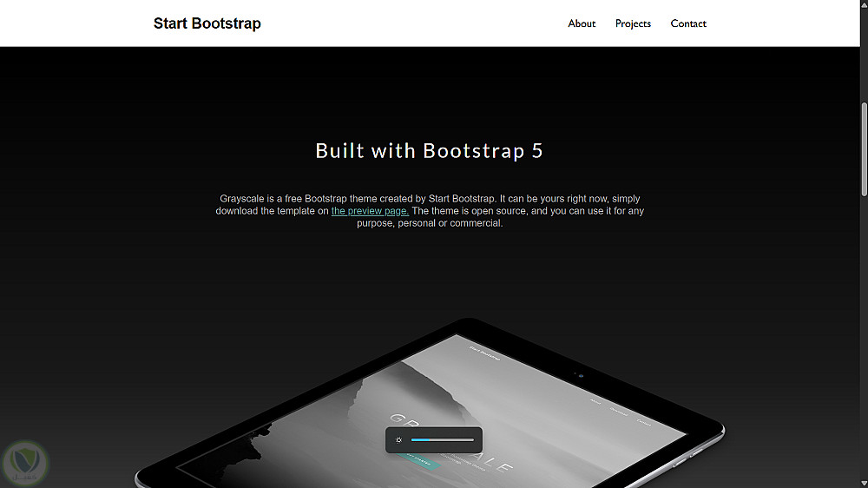
Task: Go to the About nav item
Action: [582, 23]
